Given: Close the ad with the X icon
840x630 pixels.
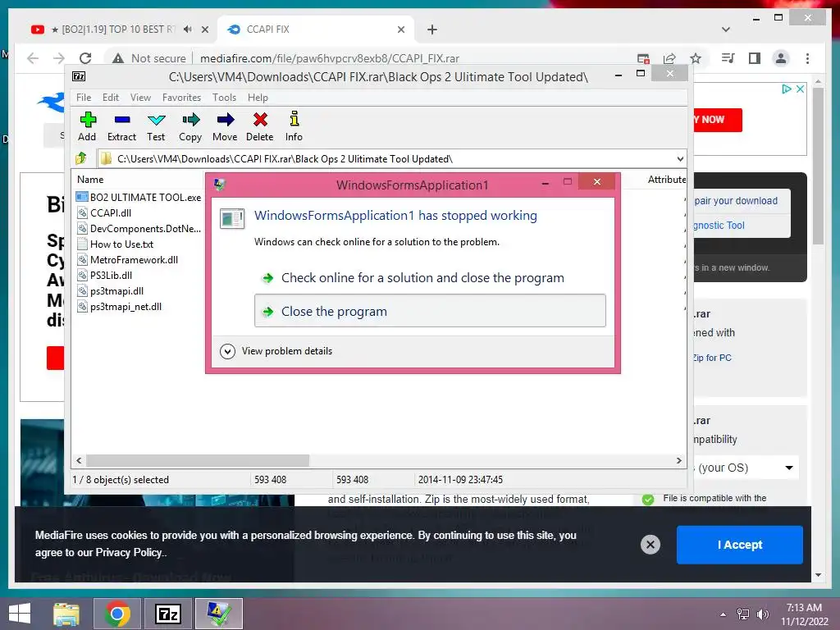Looking at the screenshot, I should (x=800, y=89).
